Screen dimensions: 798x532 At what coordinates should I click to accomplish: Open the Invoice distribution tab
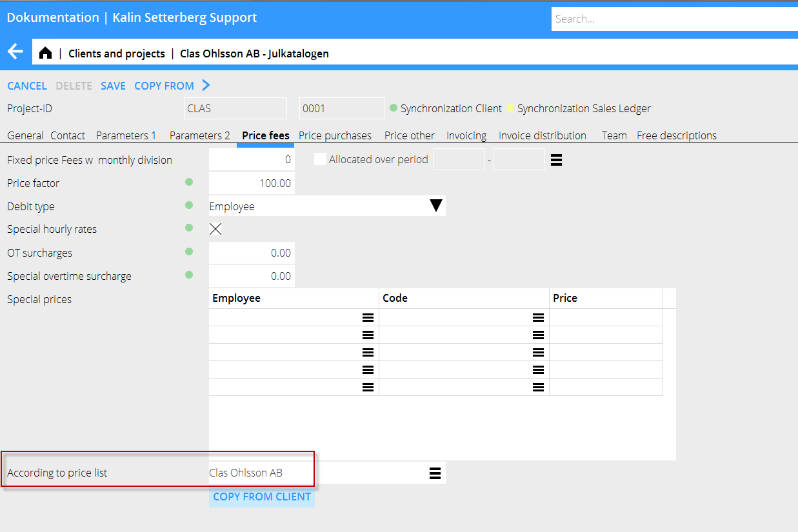coord(542,135)
